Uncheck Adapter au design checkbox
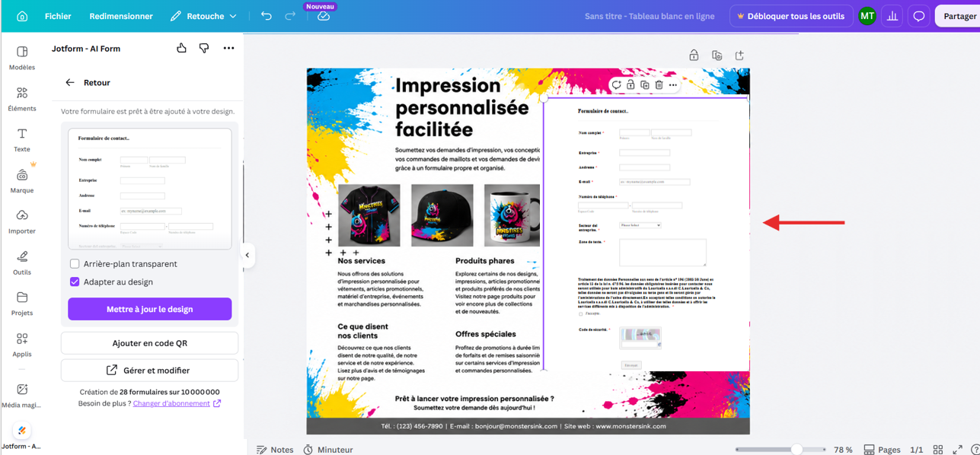The image size is (980, 455). 75,282
